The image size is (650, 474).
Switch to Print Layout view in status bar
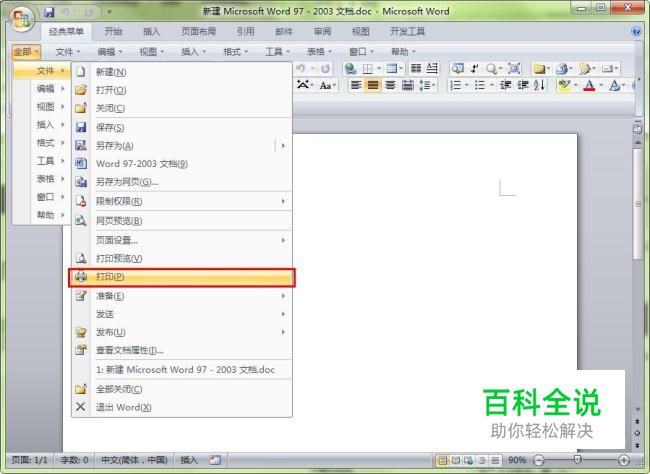coord(442,460)
